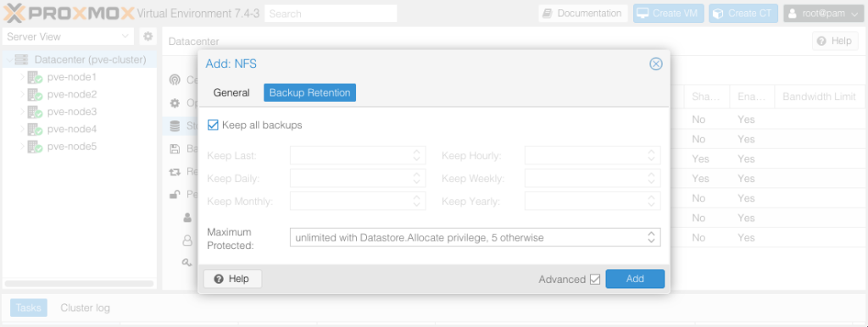Expand the pve-node5 tree node
The image size is (868, 327).
pyautogui.click(x=22, y=147)
